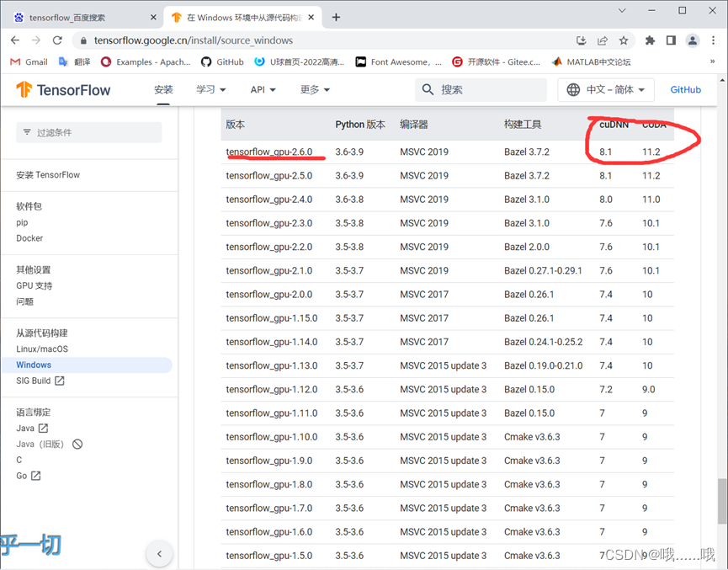Click the tensorflow_gpu-2.6.0 version cell
728x570 pixels.
coord(268,152)
